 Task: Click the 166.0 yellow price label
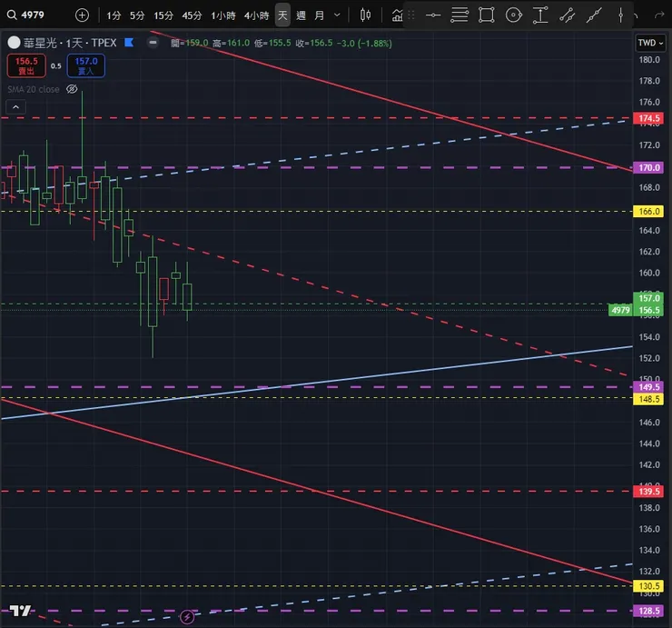click(x=648, y=212)
